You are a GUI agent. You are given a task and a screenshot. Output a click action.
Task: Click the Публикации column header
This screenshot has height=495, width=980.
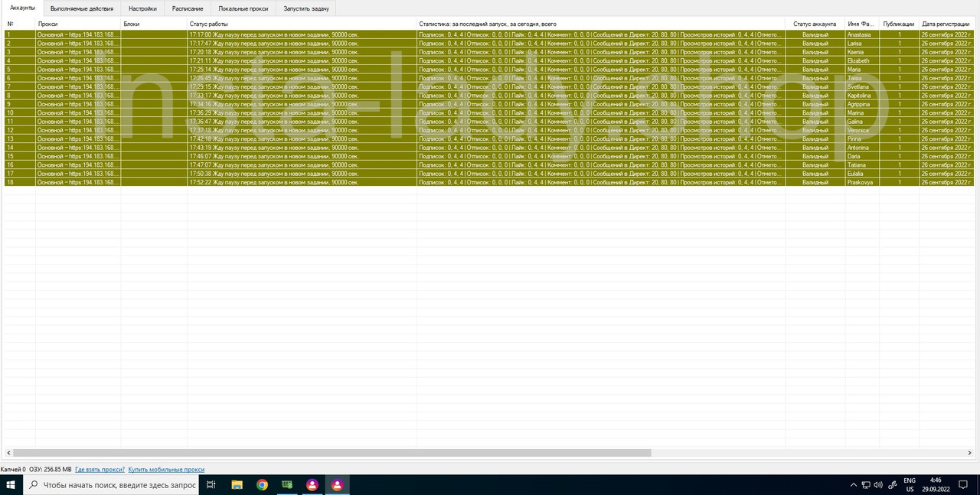click(x=899, y=24)
